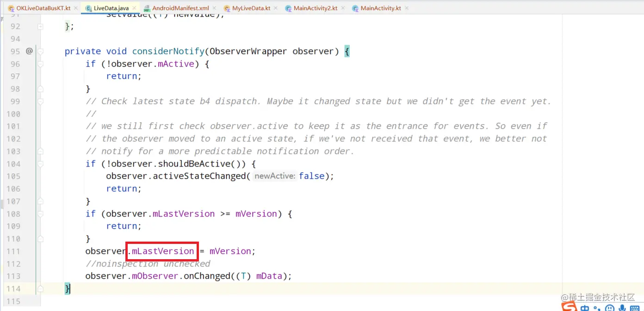Screen dimensions: 644x311
Task: Click the fold end marker on line 98
Action: coord(41,89)
